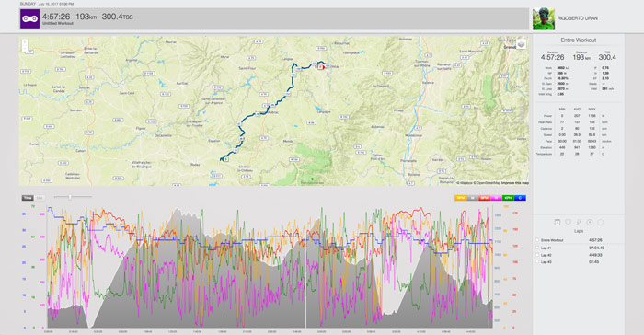This screenshot has width=644, height=335.
Task: Check the Lap #2 checkbox
Action: 536,255
